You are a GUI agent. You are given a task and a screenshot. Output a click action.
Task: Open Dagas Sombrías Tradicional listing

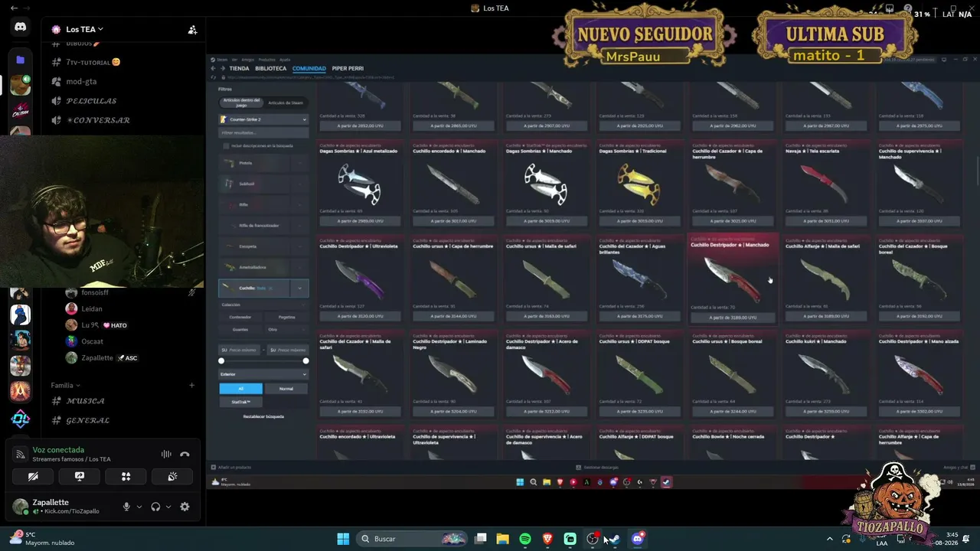tap(639, 184)
